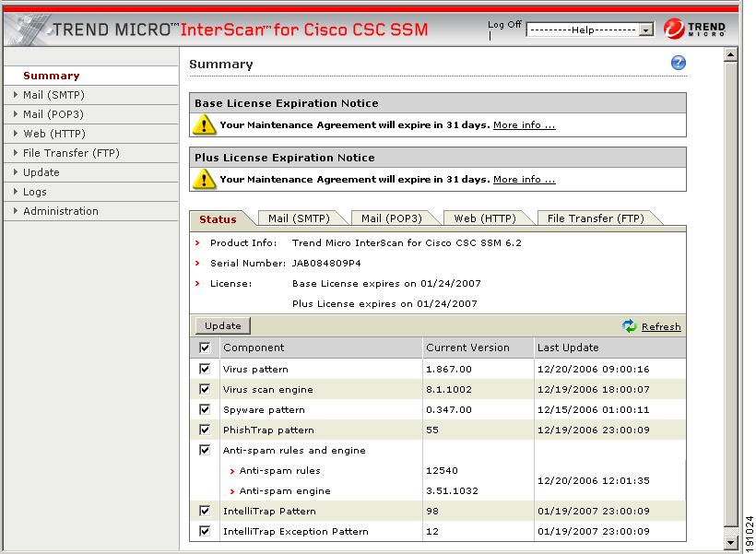Uncheck the IntelliTrap Exception Pattern checkbox
The width and height of the screenshot is (756, 554).
click(205, 531)
